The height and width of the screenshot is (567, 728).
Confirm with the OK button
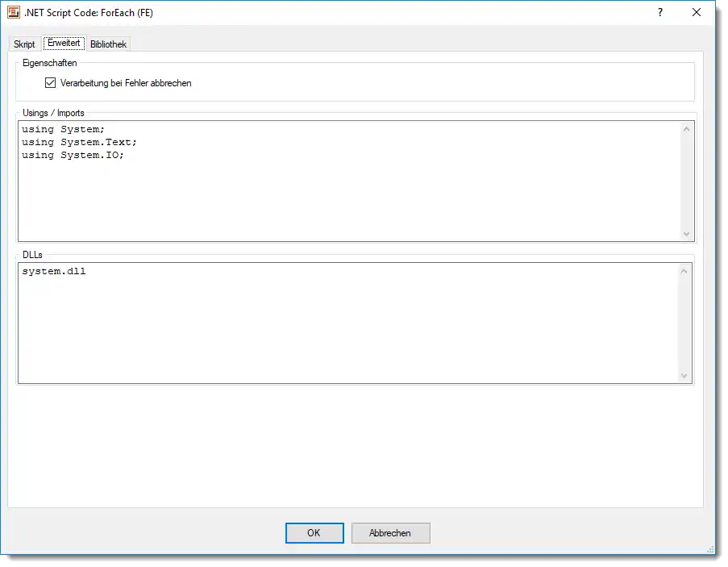[x=314, y=533]
